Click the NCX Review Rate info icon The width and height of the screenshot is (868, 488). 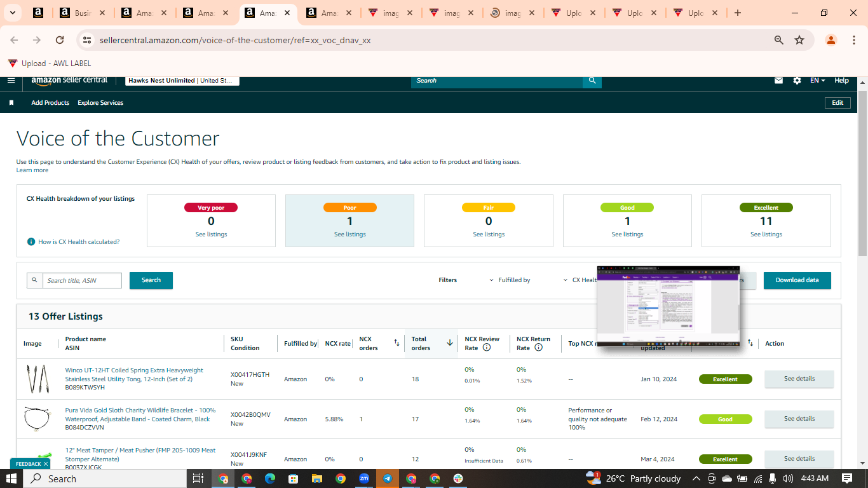(x=487, y=348)
